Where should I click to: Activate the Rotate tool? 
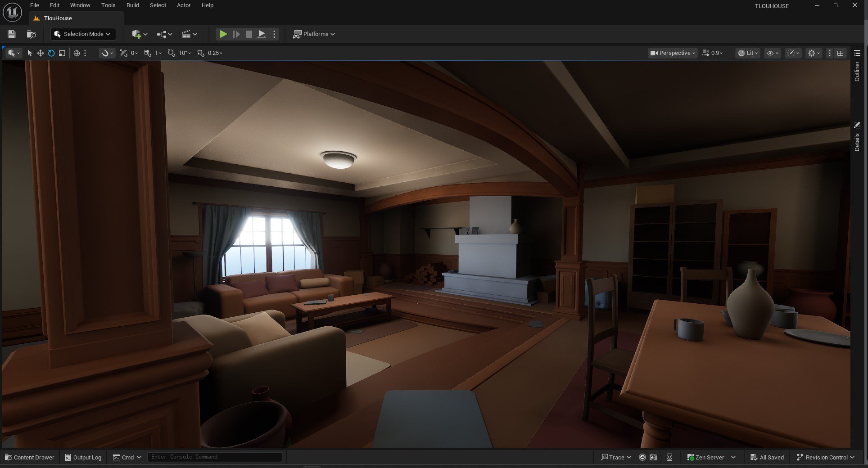coord(51,53)
